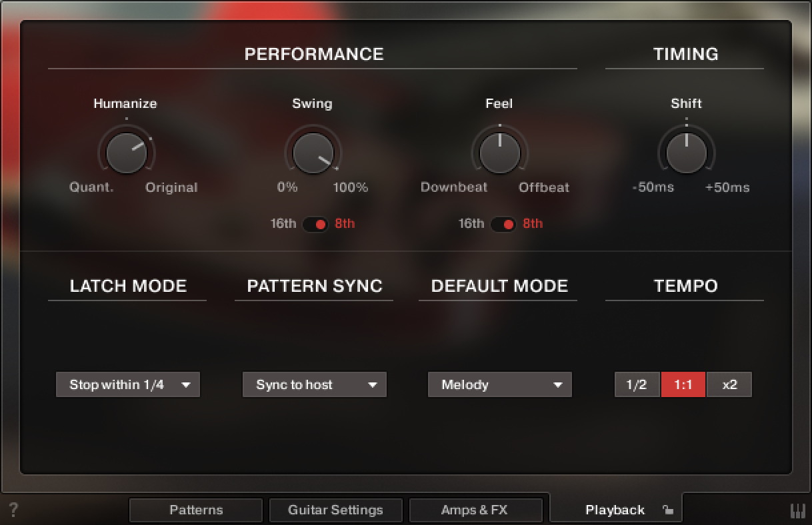The image size is (812, 525).
Task: Click the Shift timing knob
Action: coord(686,153)
